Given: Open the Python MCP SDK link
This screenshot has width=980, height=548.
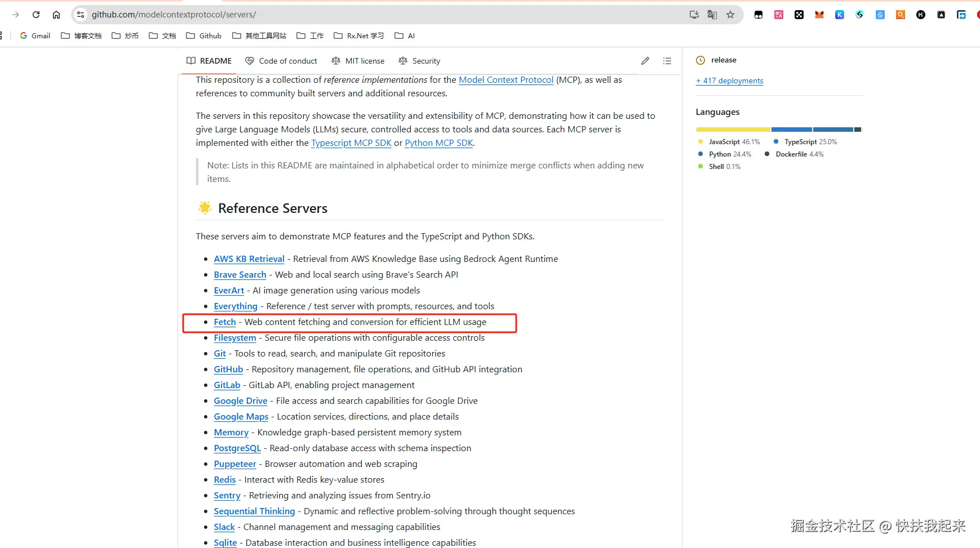Looking at the screenshot, I should pos(439,143).
